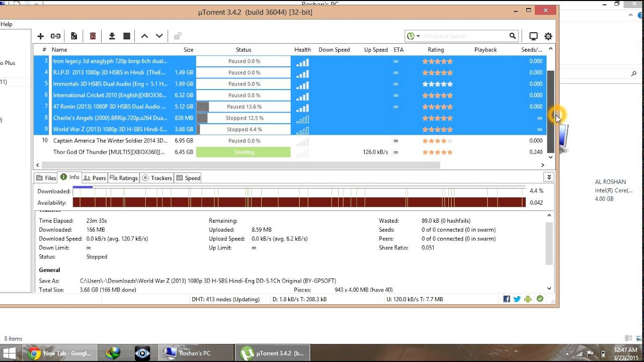Image resolution: width=644 pixels, height=362 pixels.
Task: Click Charlie's Angels Stopped 12.5 % progress bar
Action: point(244,118)
